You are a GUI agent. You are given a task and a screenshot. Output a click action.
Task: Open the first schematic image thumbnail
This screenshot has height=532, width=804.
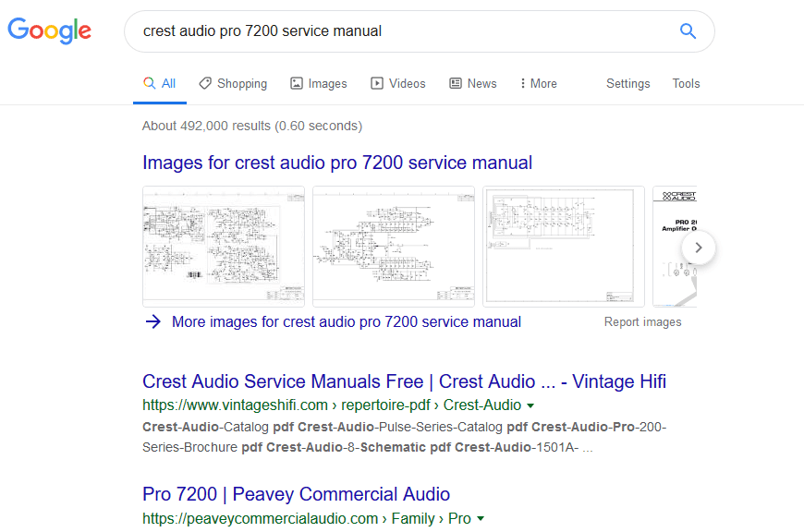(224, 246)
